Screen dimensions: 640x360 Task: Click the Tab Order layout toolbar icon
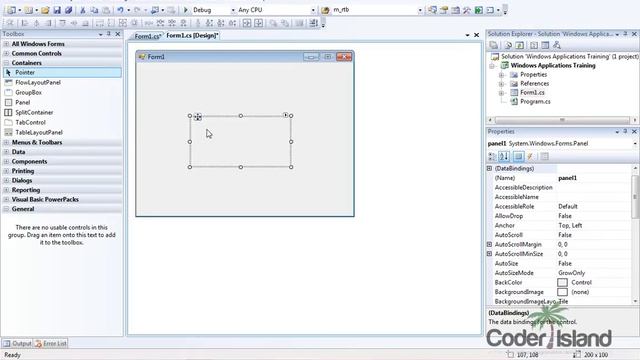pyautogui.click(x=313, y=23)
